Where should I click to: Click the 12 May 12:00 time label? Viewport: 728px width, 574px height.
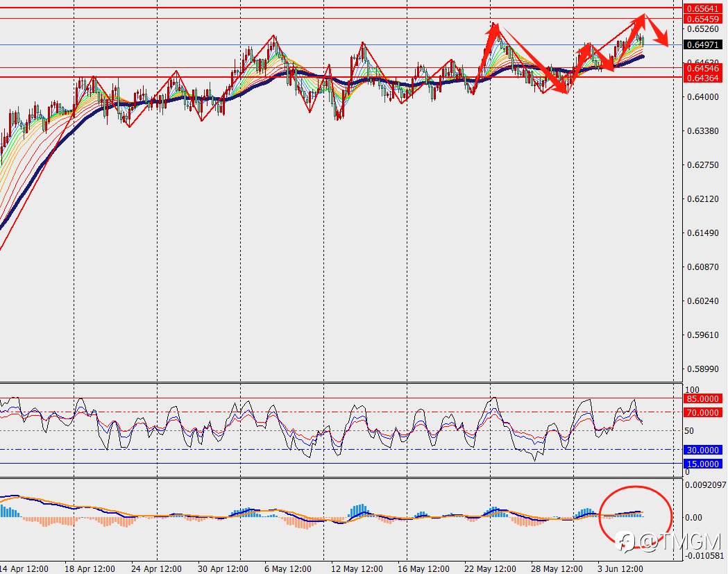point(357,569)
